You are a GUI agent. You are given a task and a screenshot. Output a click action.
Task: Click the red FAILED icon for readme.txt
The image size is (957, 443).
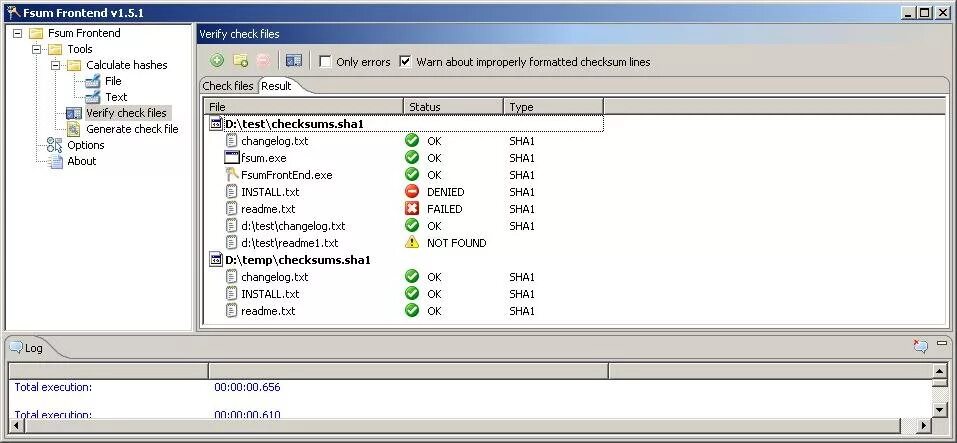412,209
